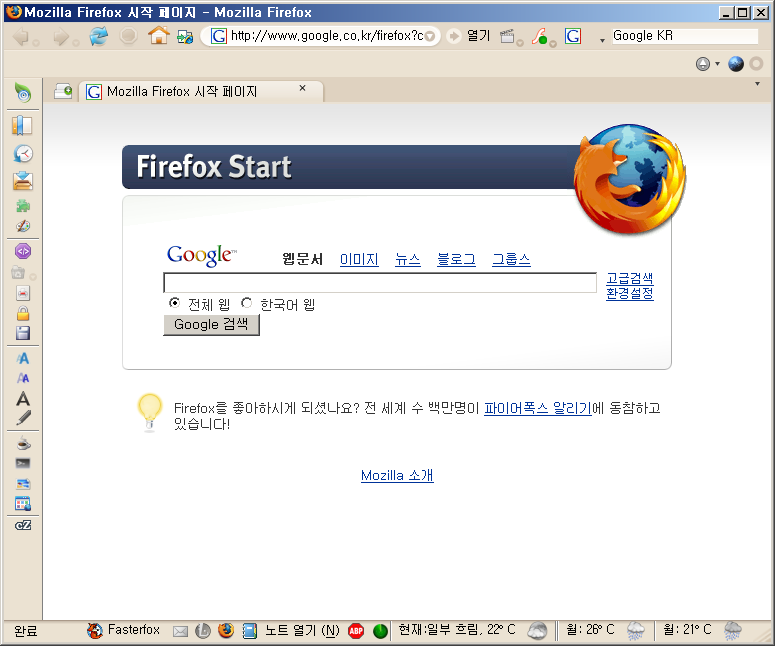Click the mail envelope status icon

pyautogui.click(x=180, y=631)
